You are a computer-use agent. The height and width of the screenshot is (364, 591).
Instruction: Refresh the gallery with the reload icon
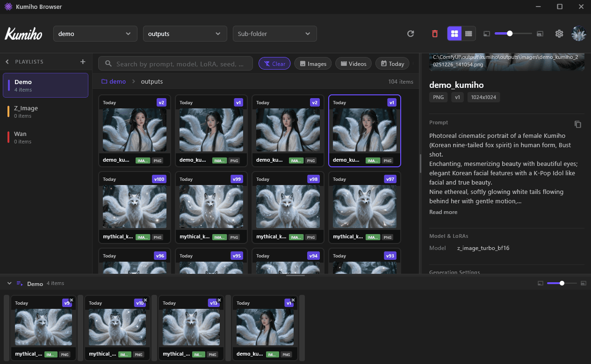tap(411, 34)
